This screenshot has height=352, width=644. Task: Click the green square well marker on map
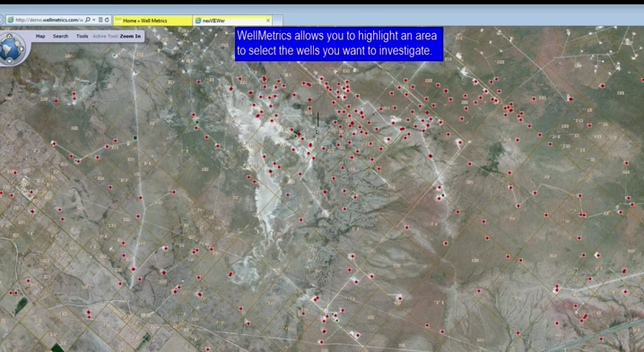pyautogui.click(x=135, y=138)
